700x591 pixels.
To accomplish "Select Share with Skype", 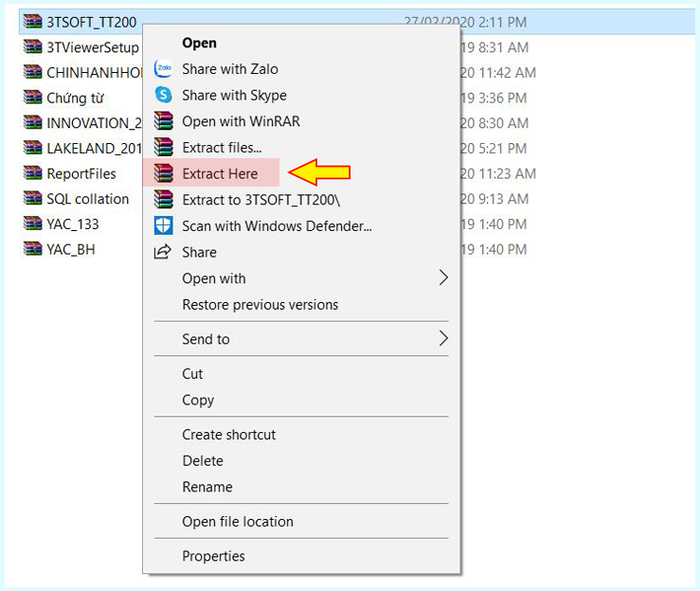I will pyautogui.click(x=234, y=95).
